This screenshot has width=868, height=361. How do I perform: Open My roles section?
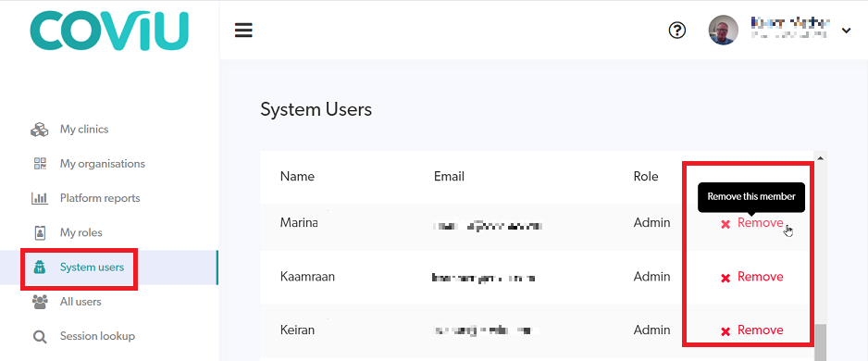(81, 232)
